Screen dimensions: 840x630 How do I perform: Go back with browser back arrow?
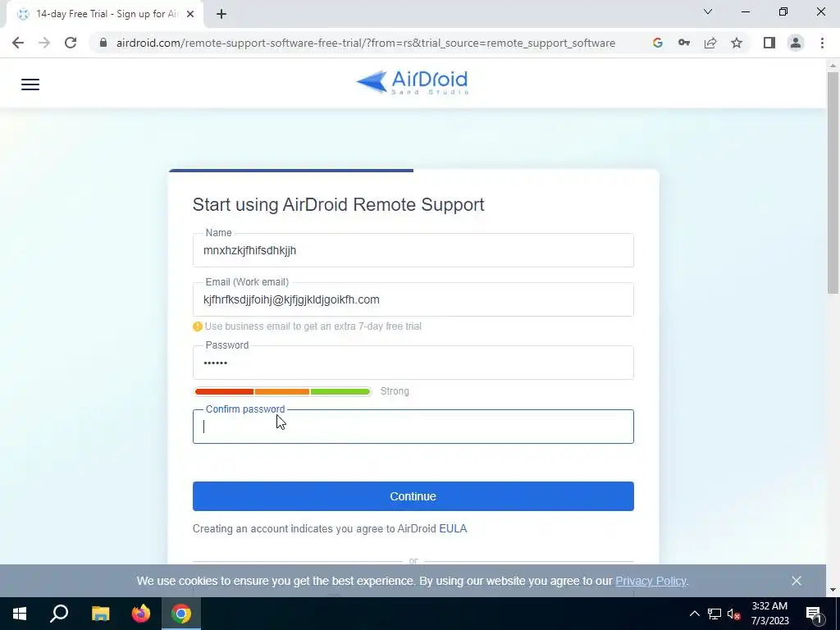(x=18, y=43)
